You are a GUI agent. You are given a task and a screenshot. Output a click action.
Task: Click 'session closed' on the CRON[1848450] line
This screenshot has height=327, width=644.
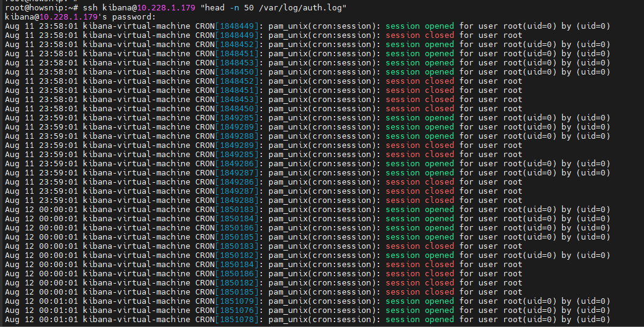[x=420, y=109]
